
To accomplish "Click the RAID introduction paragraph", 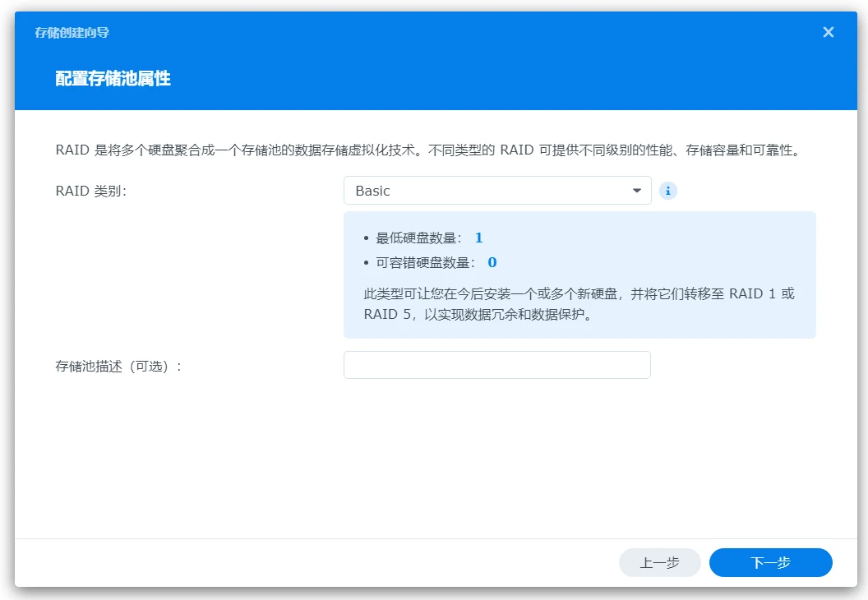I will point(427,150).
